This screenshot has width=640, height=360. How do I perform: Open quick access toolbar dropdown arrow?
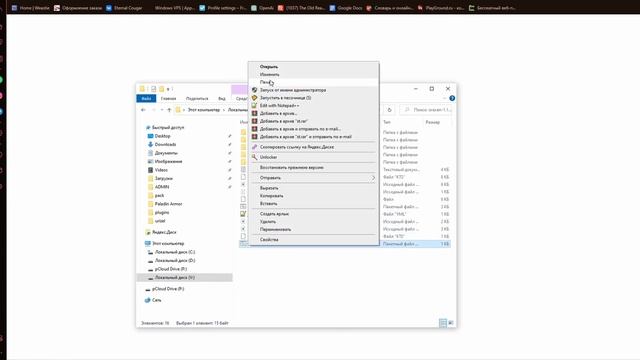[168, 89]
